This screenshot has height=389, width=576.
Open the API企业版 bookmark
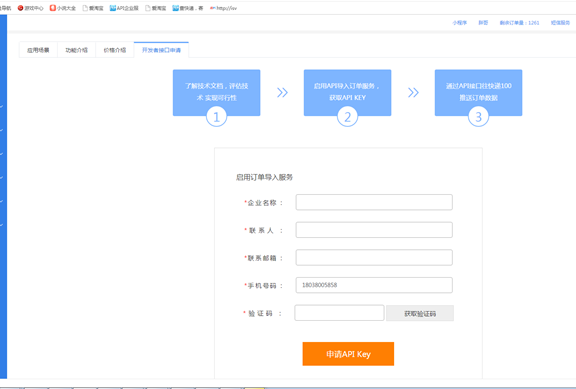pos(124,8)
